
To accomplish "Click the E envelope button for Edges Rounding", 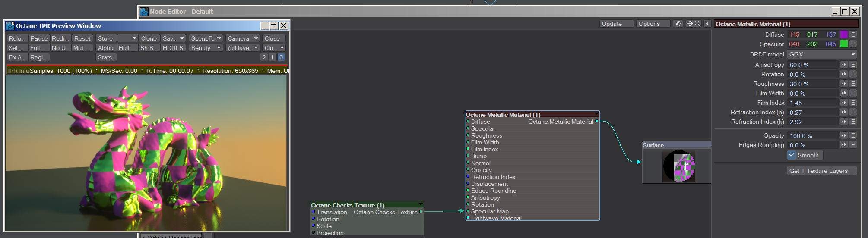I will (853, 145).
